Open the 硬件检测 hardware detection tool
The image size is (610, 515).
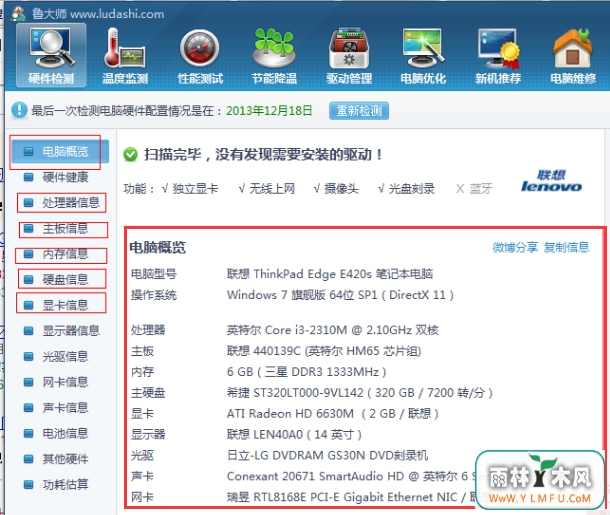(x=51, y=55)
